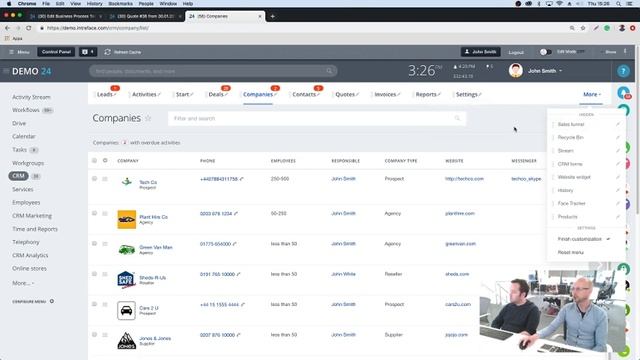Select the Cars 2 U row checkbox

tap(94, 304)
